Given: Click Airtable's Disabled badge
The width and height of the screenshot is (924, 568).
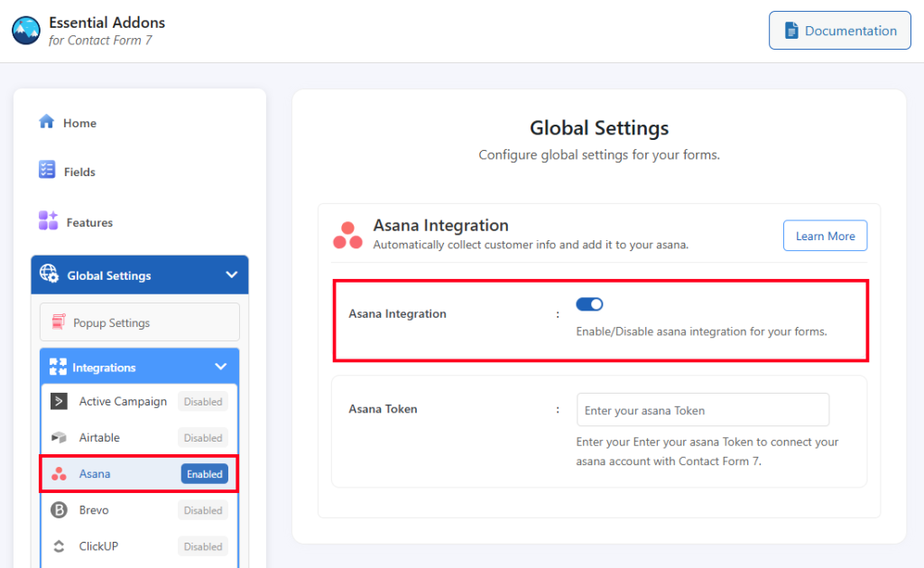Looking at the screenshot, I should pyautogui.click(x=203, y=438).
